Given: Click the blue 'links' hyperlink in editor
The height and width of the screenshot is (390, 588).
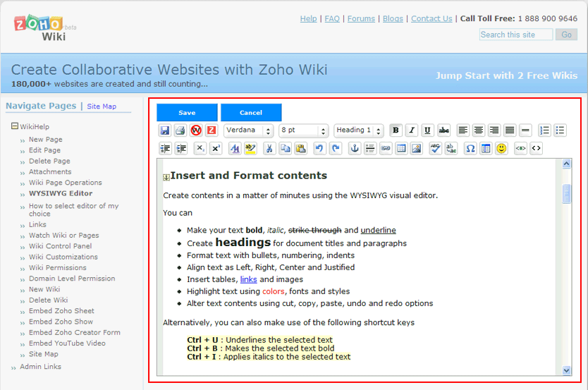Looking at the screenshot, I should pos(248,279).
